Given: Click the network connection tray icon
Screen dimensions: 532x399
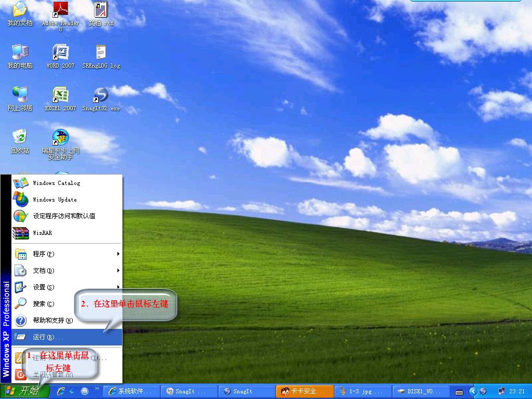Looking at the screenshot, I should [501, 391].
